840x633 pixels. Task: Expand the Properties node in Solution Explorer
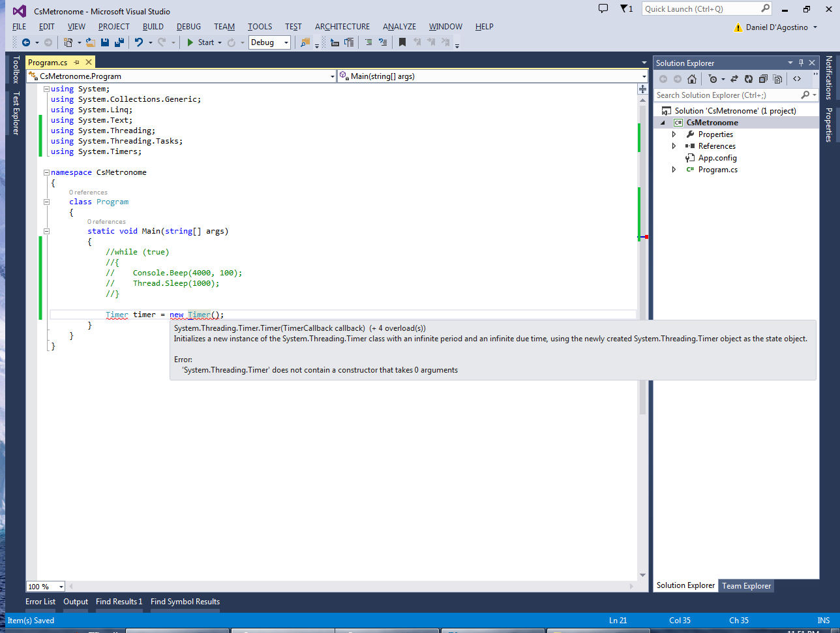(x=674, y=134)
